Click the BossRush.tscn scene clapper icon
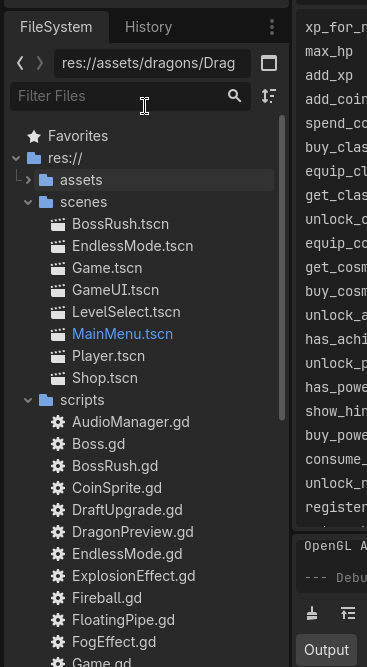The width and height of the screenshot is (367, 667). tap(58, 225)
